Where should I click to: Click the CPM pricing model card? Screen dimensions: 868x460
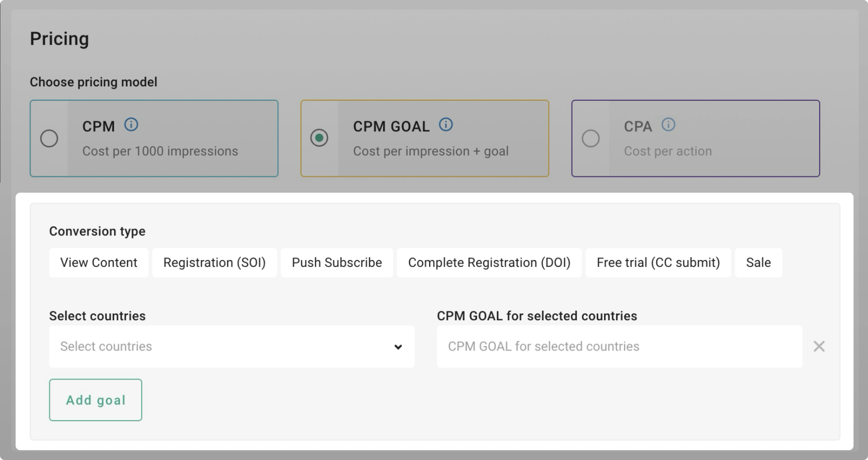(x=154, y=138)
